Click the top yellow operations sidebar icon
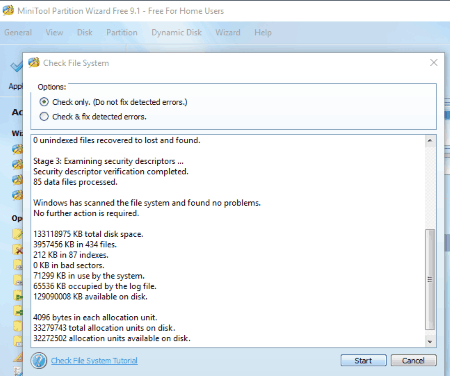The height and width of the screenshot is (376, 450). pos(18,234)
